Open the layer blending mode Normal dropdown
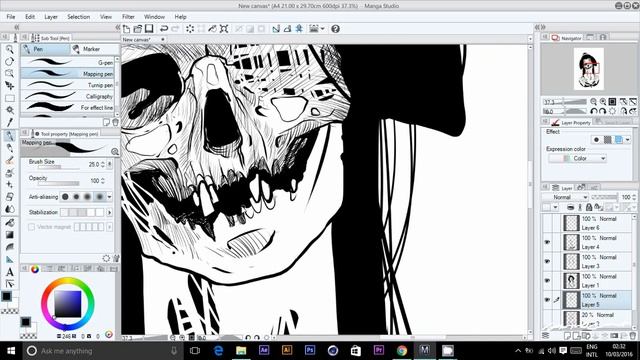Screen dimensions: 640x360 [x=565, y=197]
